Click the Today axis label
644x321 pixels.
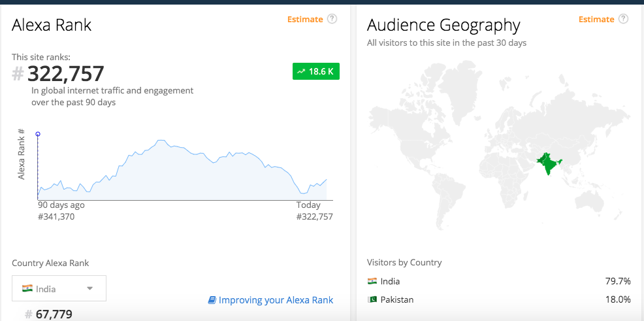(308, 205)
